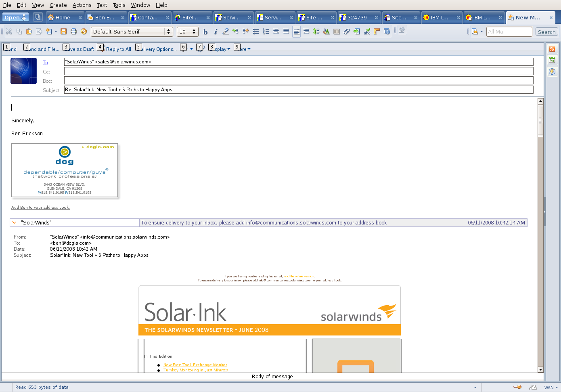Click New Free Tool: Exchange Monitor link
Viewport: 561px width, 392px height.
195,365
